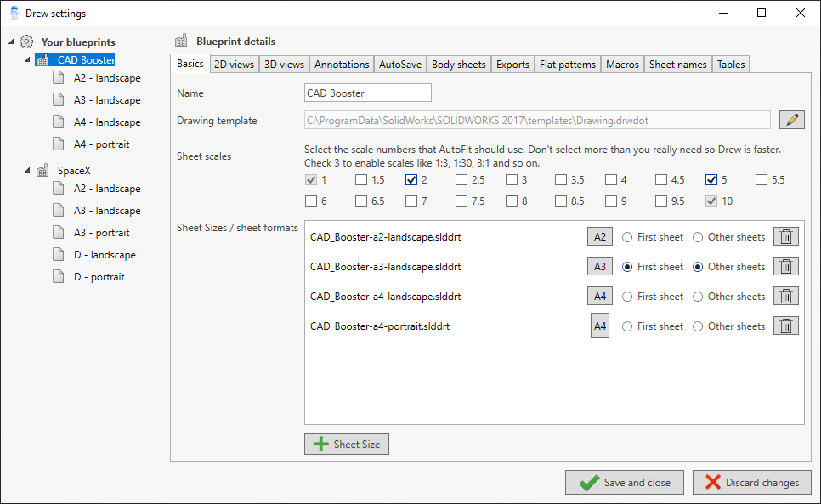
Task: Uncheck the sheet scale 5 checkbox
Action: pos(711,180)
